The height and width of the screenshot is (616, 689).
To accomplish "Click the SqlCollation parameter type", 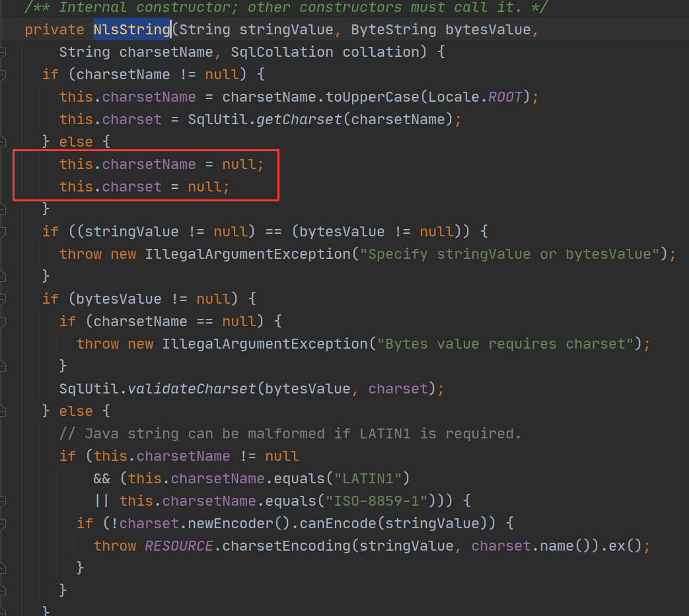I will click(x=281, y=52).
